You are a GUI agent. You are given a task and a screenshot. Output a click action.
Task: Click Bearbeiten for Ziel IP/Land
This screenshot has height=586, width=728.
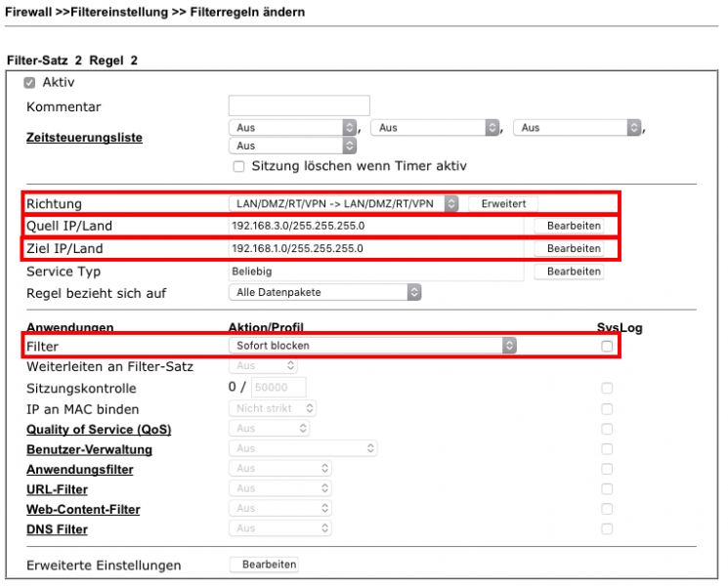[568, 248]
